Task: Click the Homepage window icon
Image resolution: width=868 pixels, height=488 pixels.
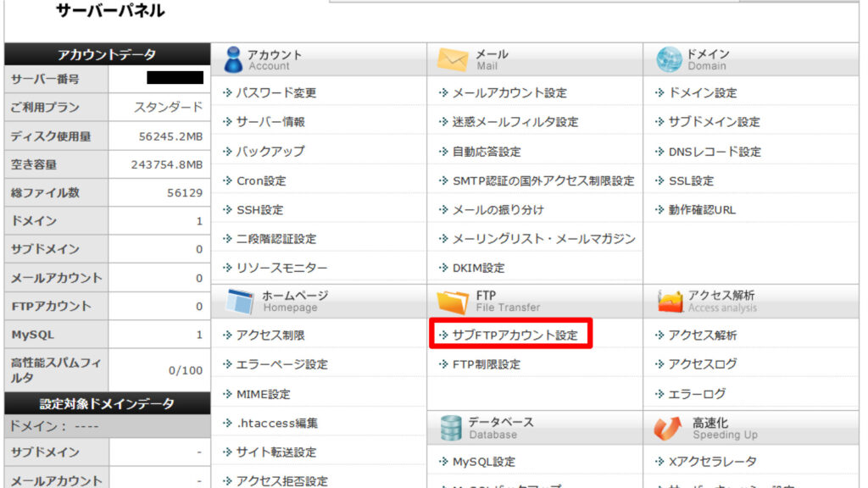Action: (240, 302)
